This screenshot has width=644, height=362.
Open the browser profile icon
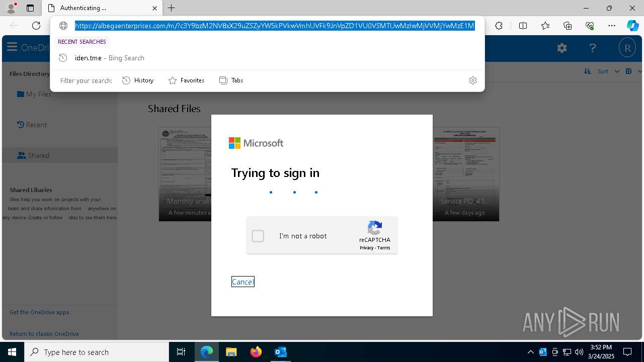11,8
